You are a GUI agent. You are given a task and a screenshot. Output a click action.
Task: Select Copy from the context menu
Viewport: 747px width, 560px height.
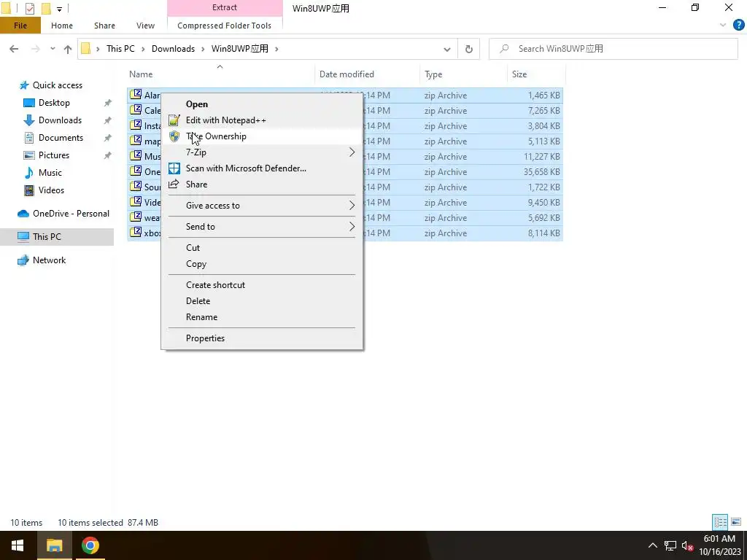tap(196, 264)
